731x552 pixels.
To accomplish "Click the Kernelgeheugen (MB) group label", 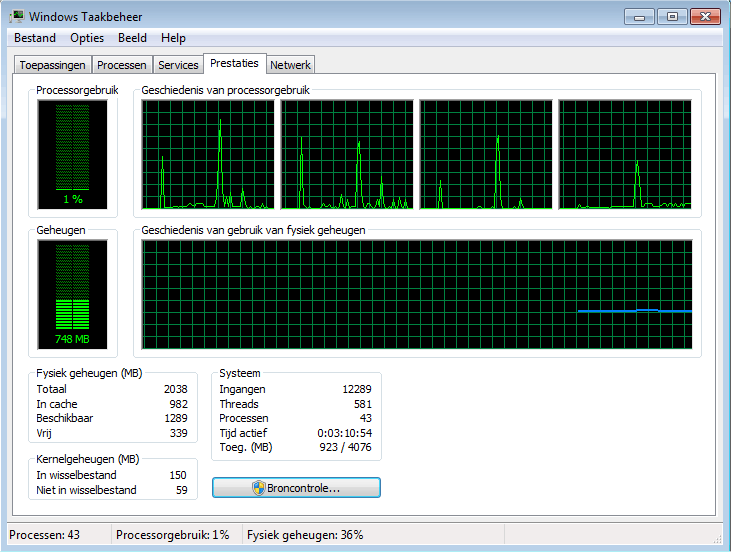I will [88, 459].
